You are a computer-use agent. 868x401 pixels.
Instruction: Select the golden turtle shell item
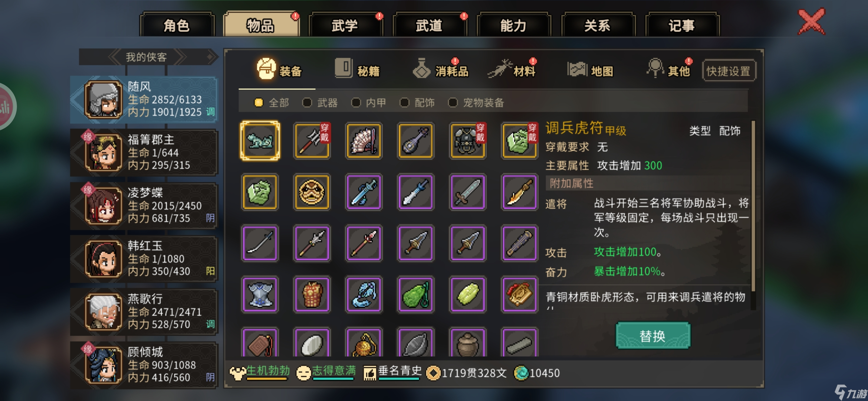click(312, 192)
